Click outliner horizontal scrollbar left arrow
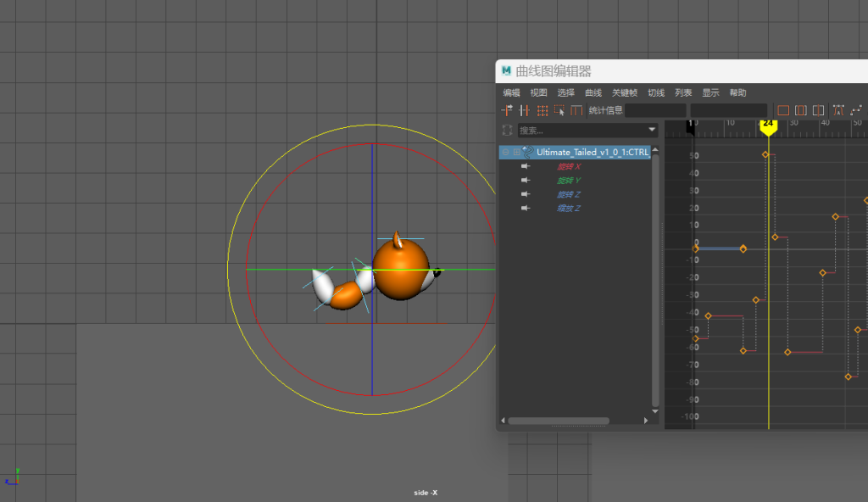The width and height of the screenshot is (868, 502). [x=504, y=421]
